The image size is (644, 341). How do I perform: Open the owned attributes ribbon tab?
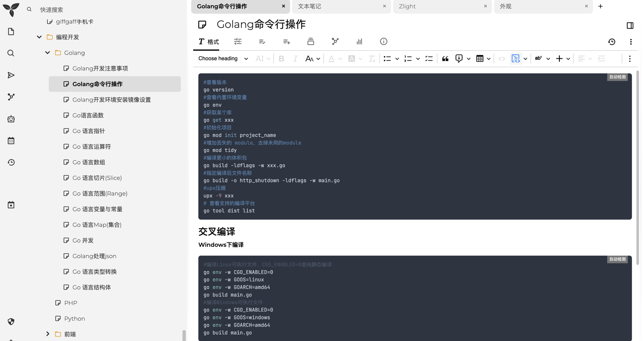pyautogui.click(x=262, y=42)
